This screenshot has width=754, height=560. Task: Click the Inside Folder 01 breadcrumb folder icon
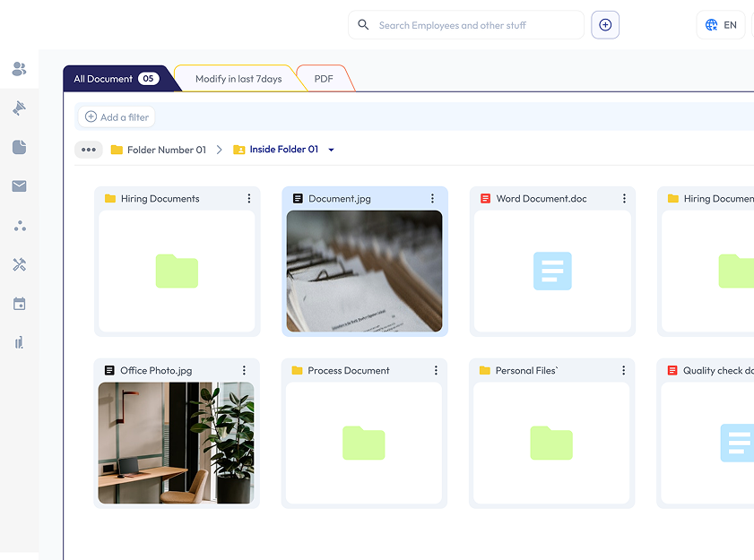[x=239, y=150]
